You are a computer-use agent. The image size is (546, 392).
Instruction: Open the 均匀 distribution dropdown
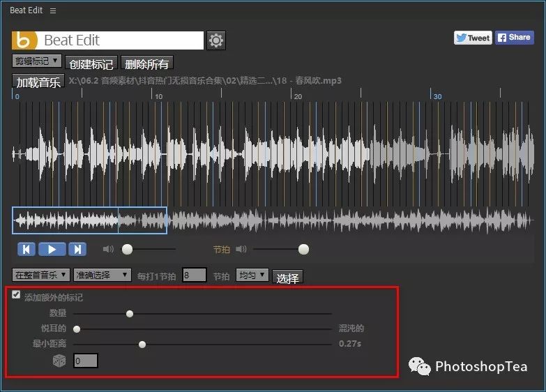pyautogui.click(x=252, y=275)
